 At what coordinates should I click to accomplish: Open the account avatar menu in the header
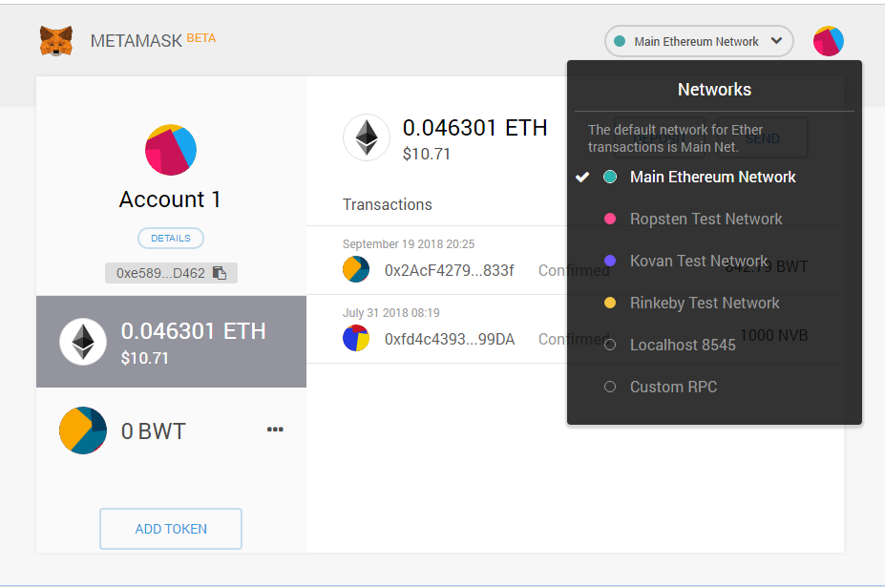(x=828, y=41)
